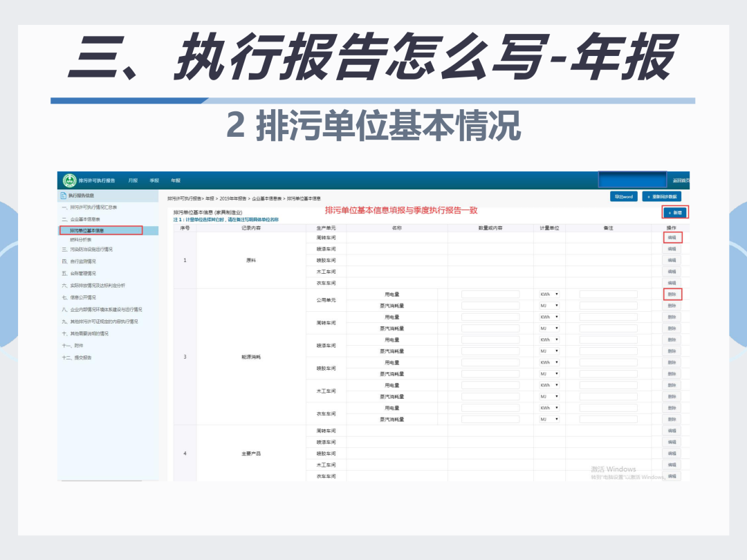
Task: Open the KWh unit dropdown for 公用单元 用电量
Action: [549, 295]
